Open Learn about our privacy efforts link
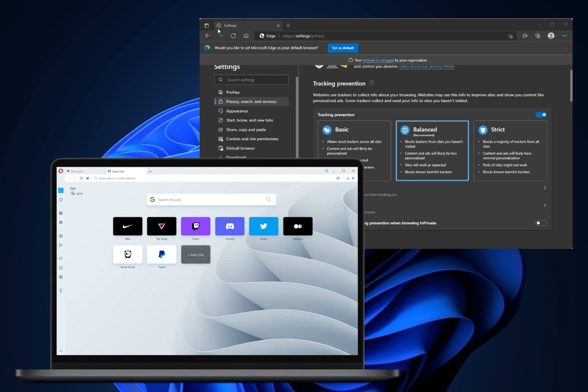The image size is (588, 392). click(x=427, y=66)
